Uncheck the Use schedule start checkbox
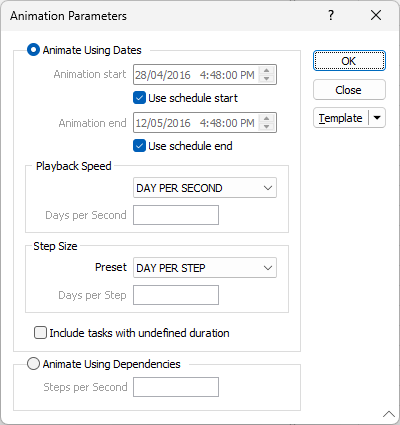 pos(139,98)
